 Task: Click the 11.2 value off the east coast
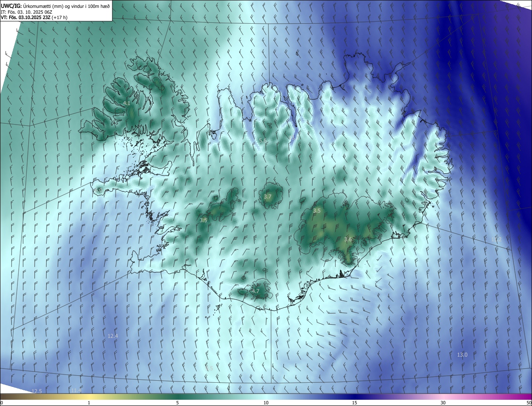tap(496, 240)
